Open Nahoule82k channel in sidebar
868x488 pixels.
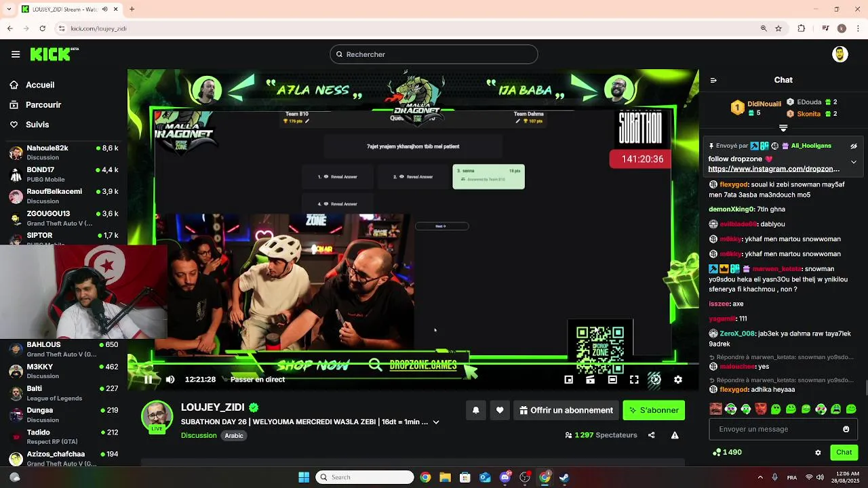point(64,152)
